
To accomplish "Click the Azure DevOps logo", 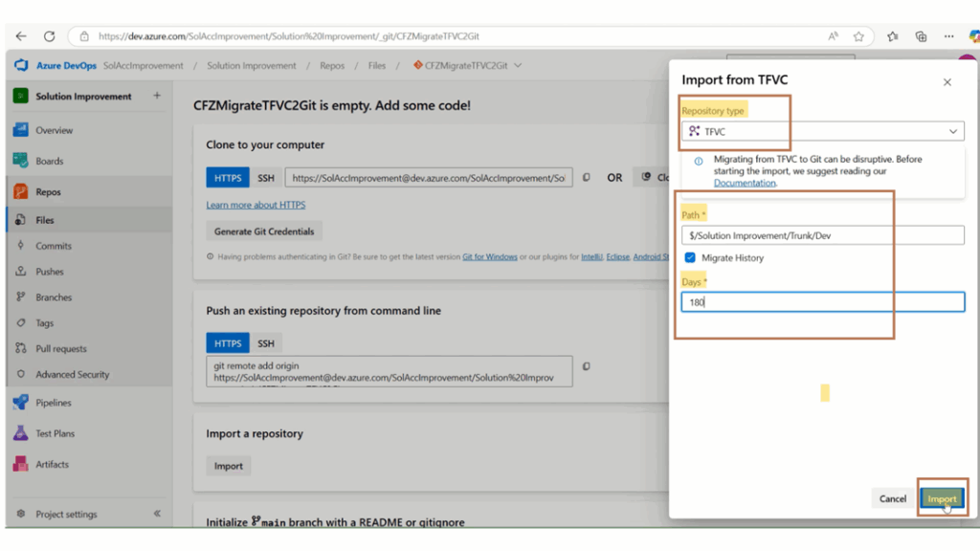I will 21,65.
